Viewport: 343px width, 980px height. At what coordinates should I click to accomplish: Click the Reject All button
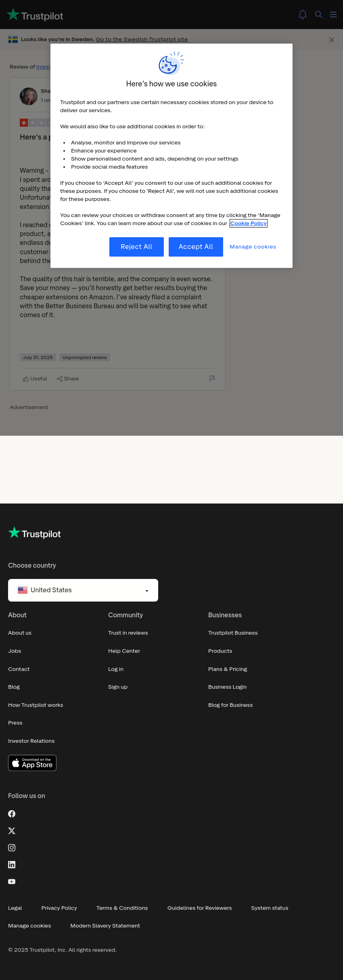[136, 247]
